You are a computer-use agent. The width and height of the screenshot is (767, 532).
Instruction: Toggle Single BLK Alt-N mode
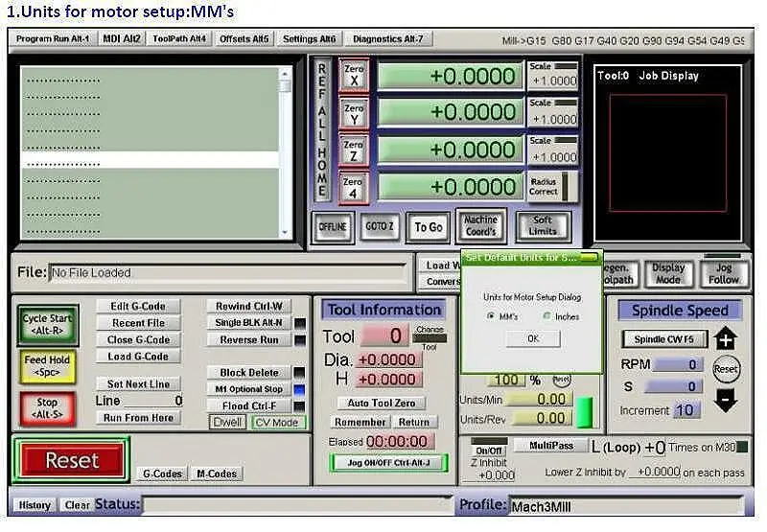(249, 323)
